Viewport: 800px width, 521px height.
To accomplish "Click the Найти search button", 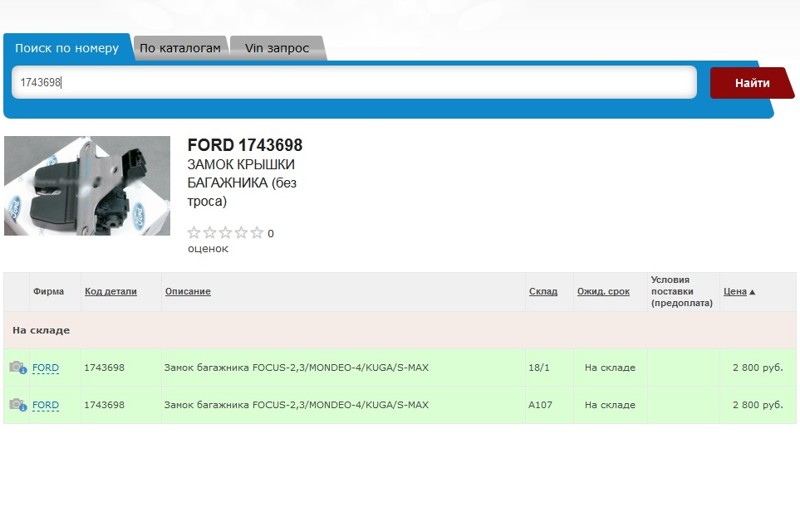I will (752, 83).
